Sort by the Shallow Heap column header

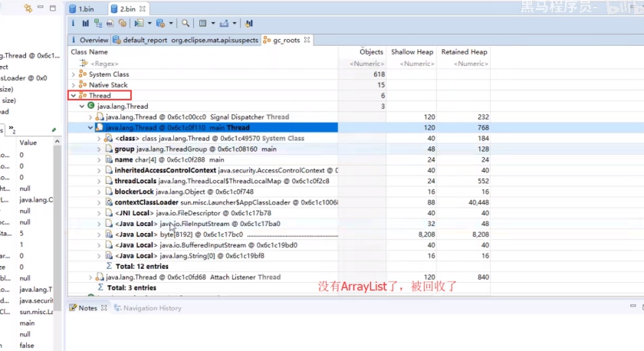click(x=411, y=51)
